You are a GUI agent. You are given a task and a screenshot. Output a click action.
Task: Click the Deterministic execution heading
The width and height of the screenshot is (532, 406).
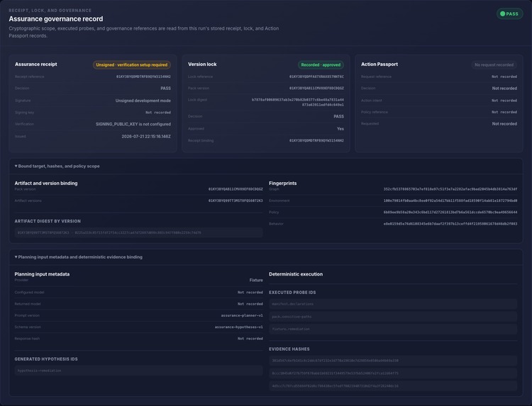point(296,274)
